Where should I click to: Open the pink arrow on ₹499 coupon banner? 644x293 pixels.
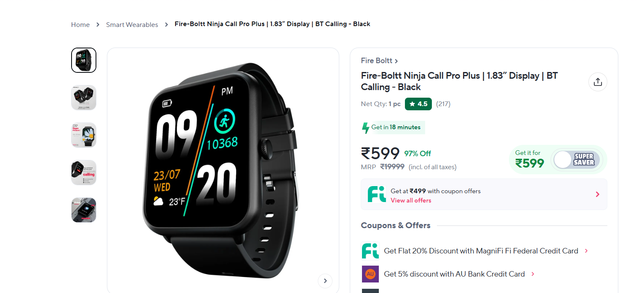coord(597,194)
